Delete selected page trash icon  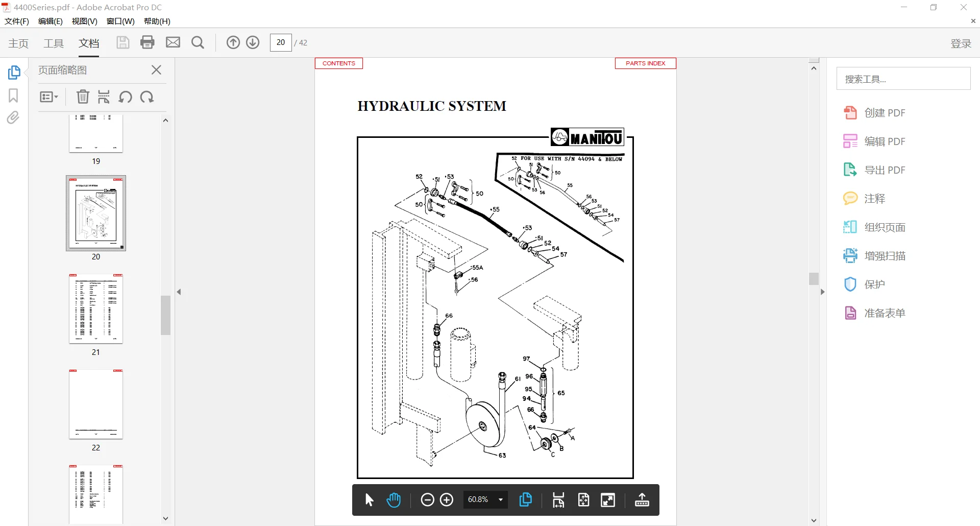tap(83, 97)
